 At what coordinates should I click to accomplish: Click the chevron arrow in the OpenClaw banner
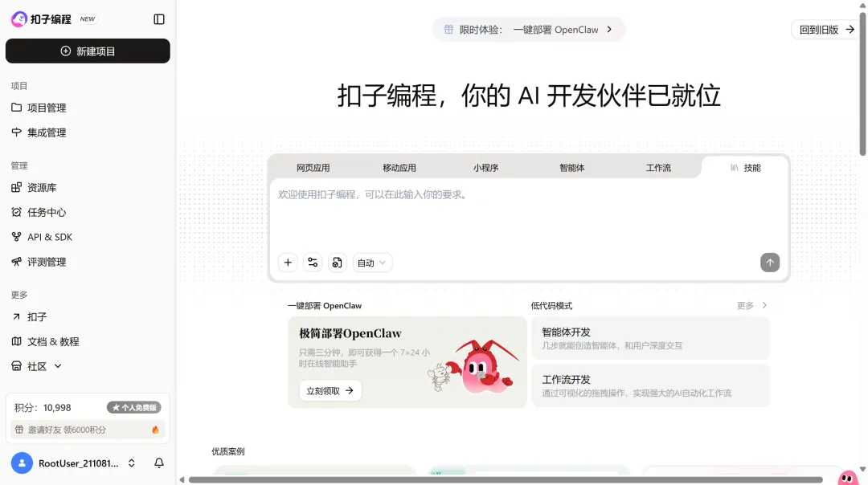(x=609, y=30)
